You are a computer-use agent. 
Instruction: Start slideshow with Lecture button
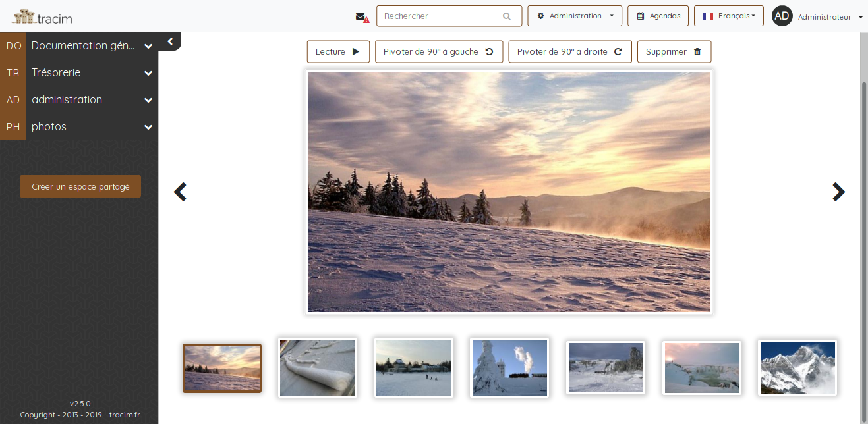pos(337,52)
